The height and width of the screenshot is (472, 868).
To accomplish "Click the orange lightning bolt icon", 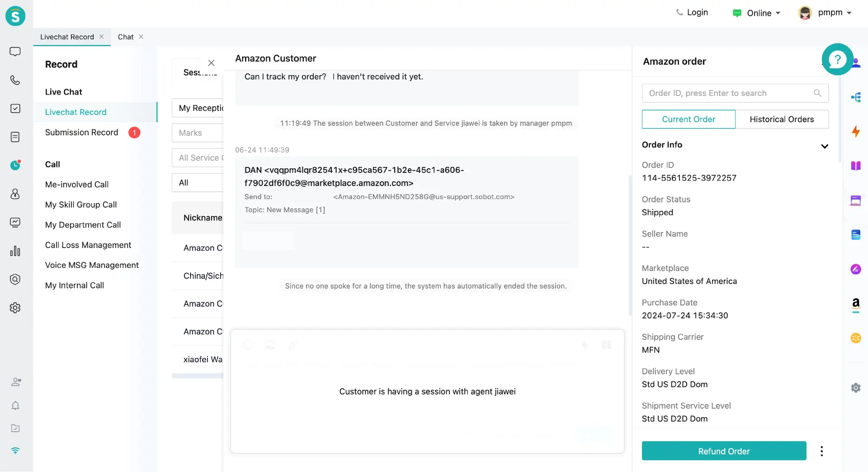I will pyautogui.click(x=856, y=132).
